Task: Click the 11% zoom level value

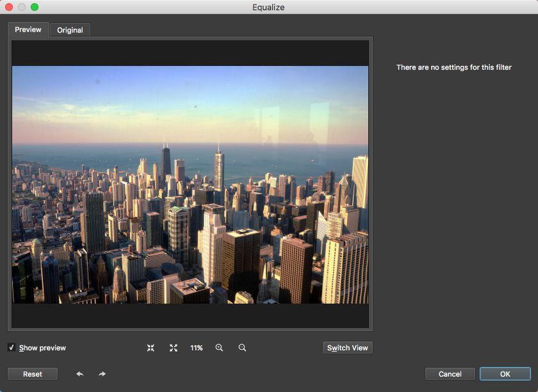Action: point(196,348)
